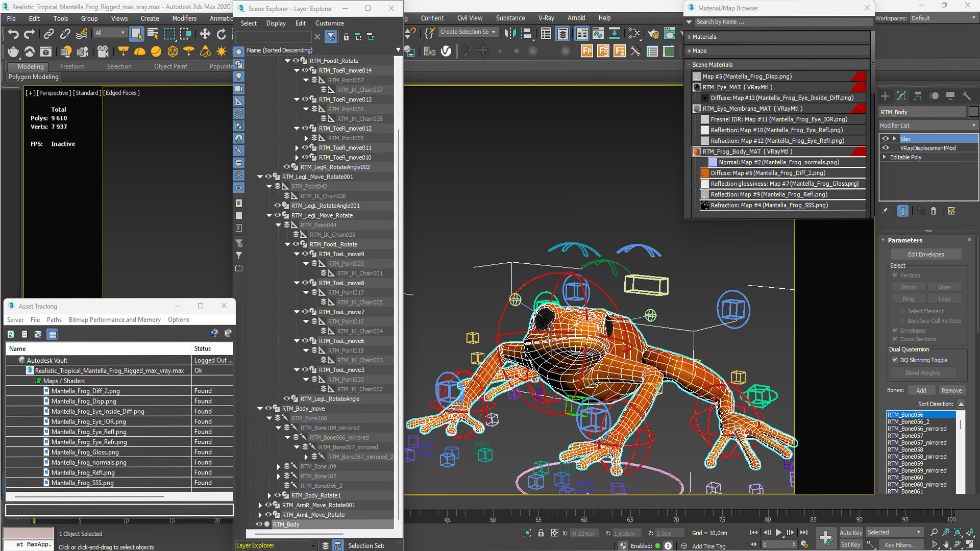Click RTM_Body object color swatch
The width and height of the screenshot is (980, 551).
click(x=974, y=112)
